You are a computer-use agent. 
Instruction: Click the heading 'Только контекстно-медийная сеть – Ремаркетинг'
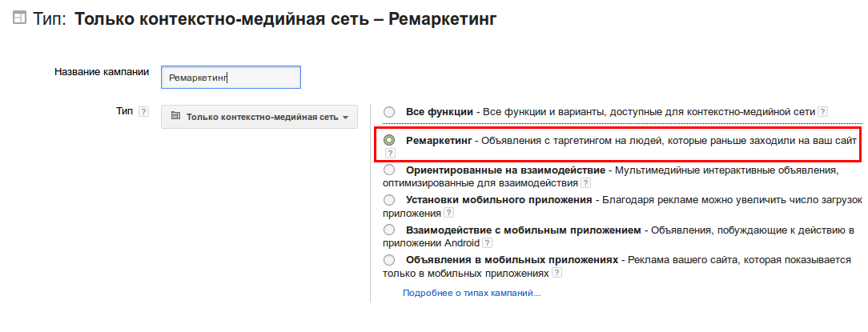click(x=285, y=18)
